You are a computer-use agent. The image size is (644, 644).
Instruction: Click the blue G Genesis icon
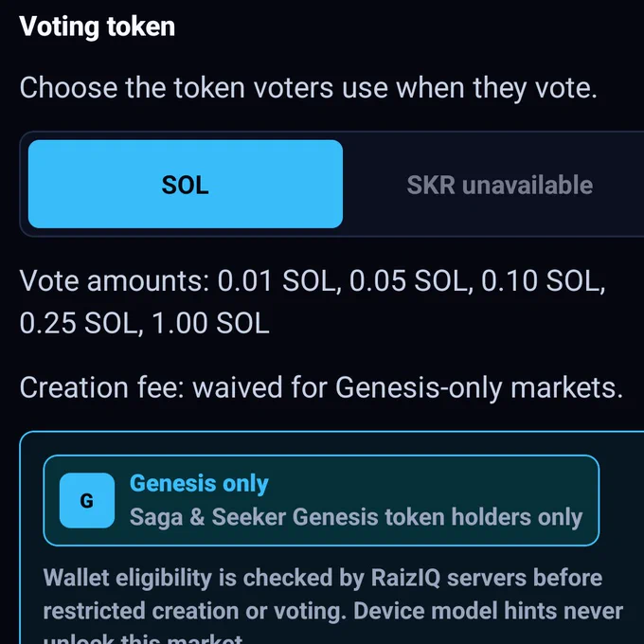click(87, 500)
